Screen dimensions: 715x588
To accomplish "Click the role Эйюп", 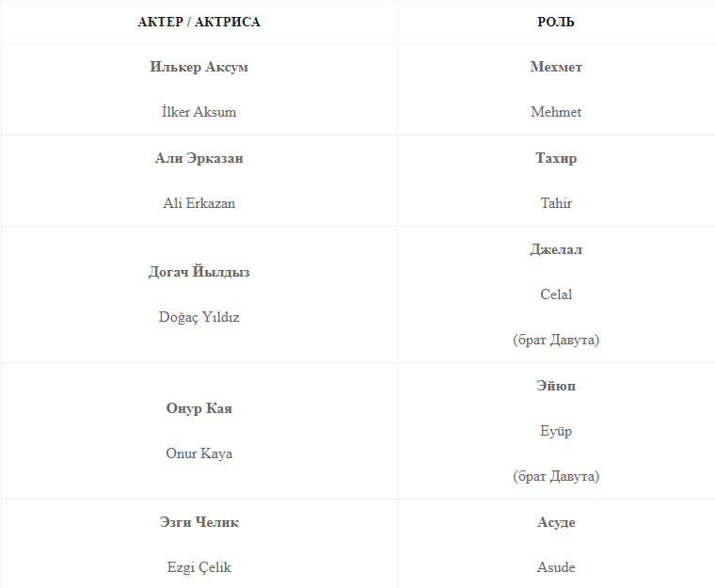I will pos(556,386).
